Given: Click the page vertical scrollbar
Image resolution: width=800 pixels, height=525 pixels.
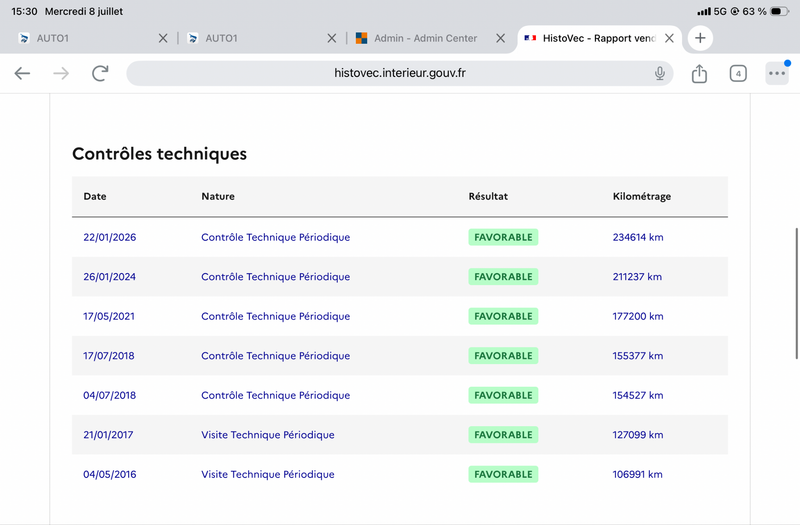Looking at the screenshot, I should coord(796,293).
